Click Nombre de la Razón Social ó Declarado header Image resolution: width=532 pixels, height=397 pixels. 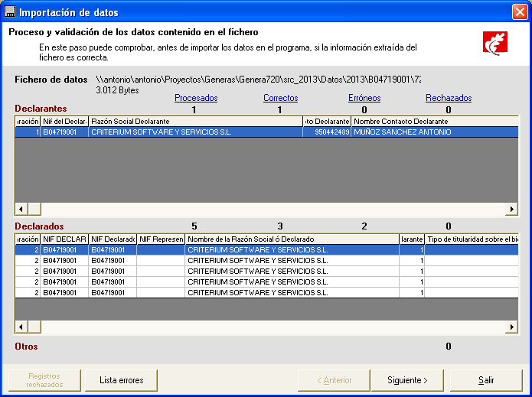(x=292, y=239)
